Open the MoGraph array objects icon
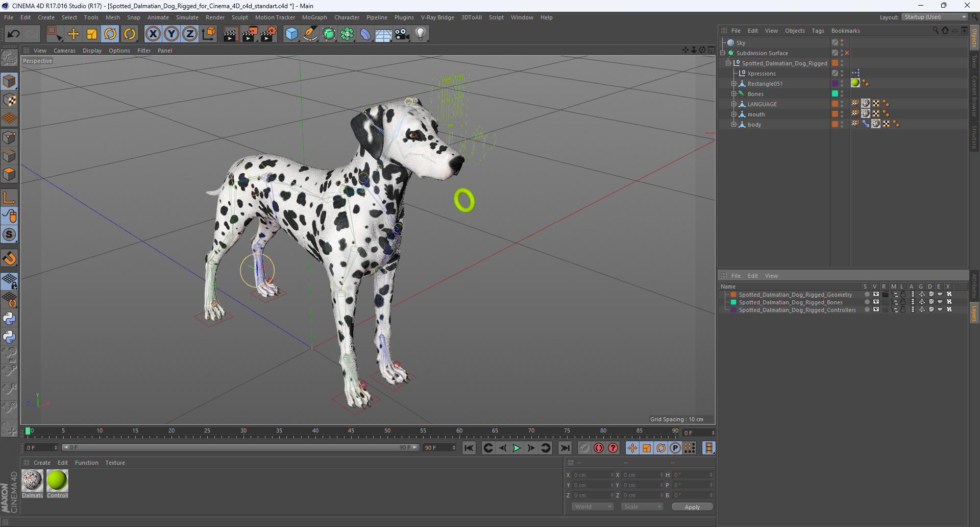This screenshot has height=527, width=980. tap(348, 34)
